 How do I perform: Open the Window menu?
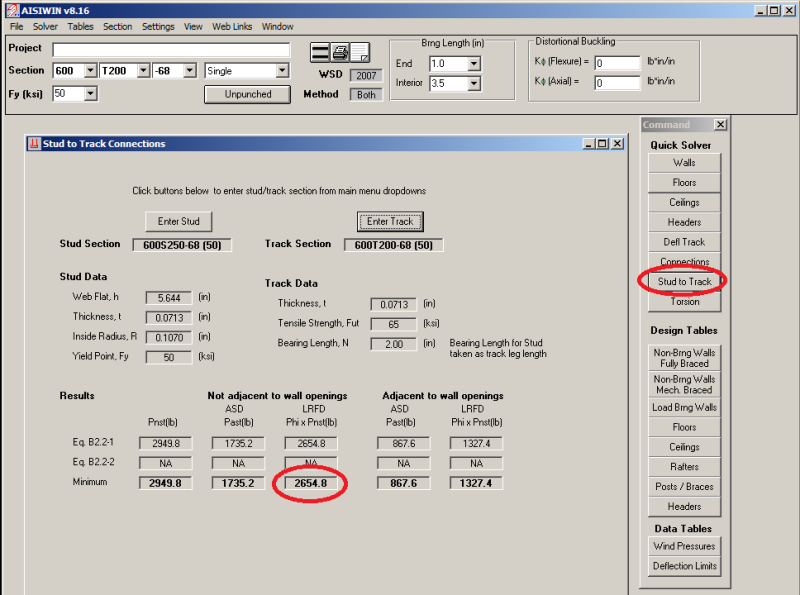click(x=278, y=27)
